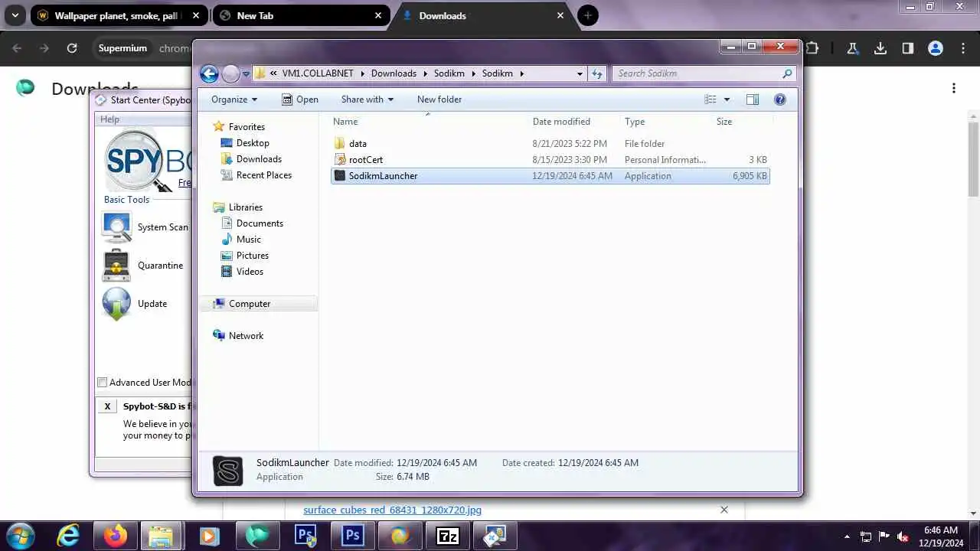980x551 pixels.
Task: Expand the view options dropdown arrow
Action: click(727, 99)
